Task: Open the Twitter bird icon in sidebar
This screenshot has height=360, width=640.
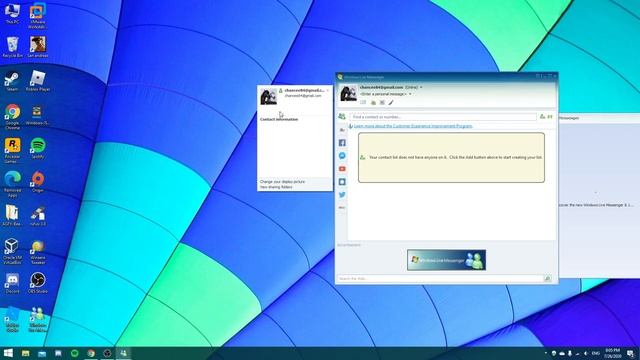Action: (x=342, y=195)
